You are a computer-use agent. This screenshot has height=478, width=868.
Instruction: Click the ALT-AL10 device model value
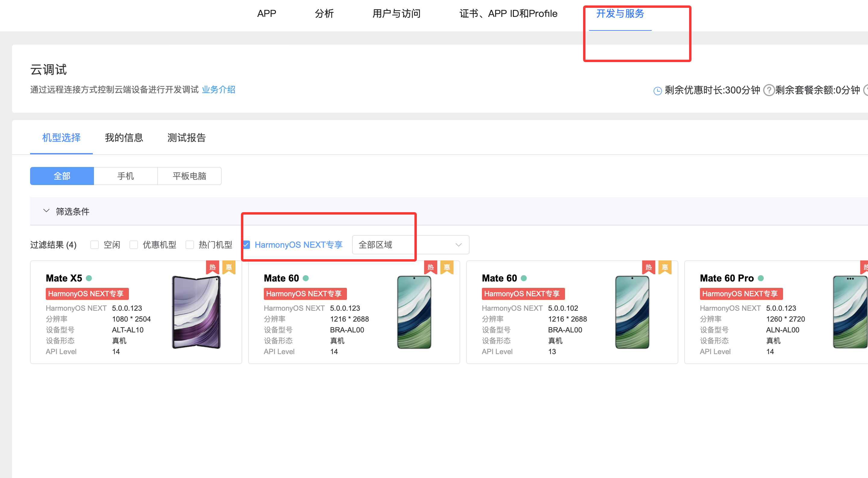128,330
